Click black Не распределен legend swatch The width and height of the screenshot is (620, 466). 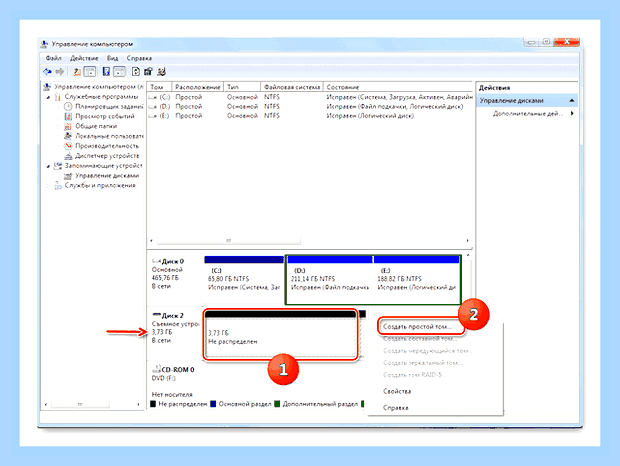153,404
